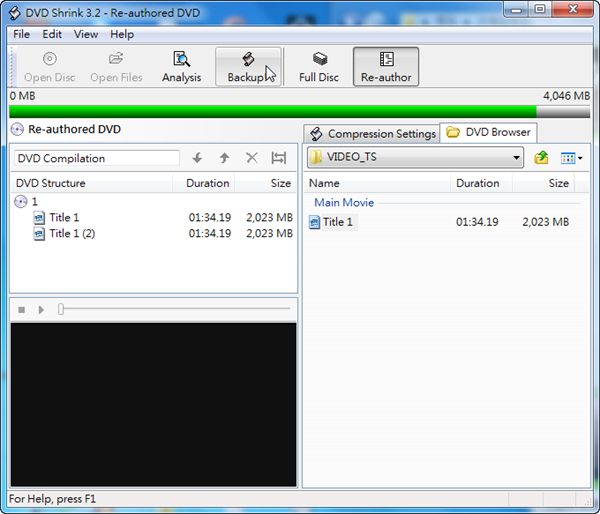
Task: Click the Re-authored DVD disc icon
Action: (x=17, y=129)
